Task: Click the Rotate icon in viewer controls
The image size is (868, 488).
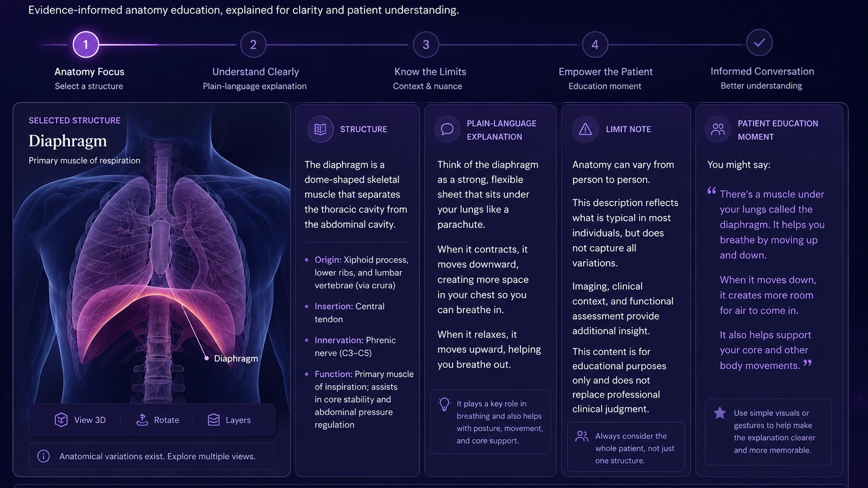Action: [x=142, y=420]
